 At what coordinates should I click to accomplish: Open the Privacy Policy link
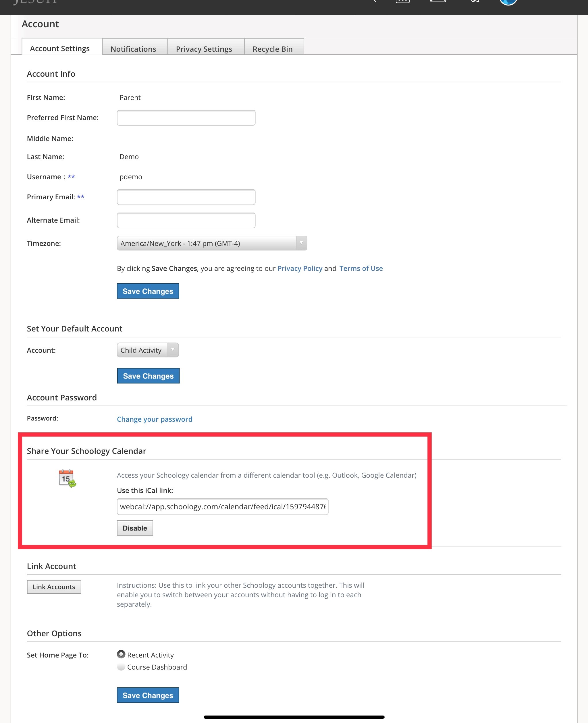click(x=300, y=268)
